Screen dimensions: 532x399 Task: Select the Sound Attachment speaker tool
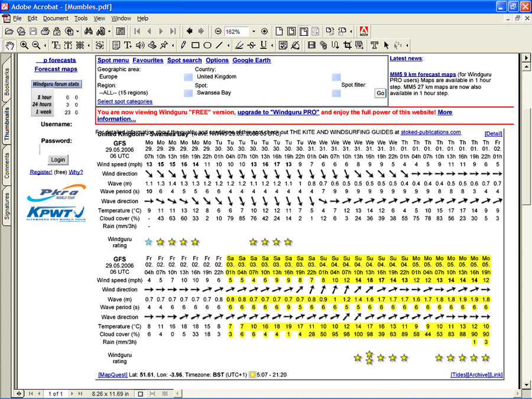click(x=140, y=45)
